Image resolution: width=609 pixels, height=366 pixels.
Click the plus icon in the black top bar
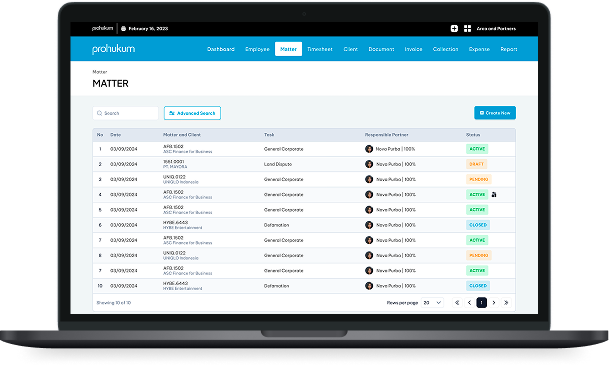[x=454, y=28]
